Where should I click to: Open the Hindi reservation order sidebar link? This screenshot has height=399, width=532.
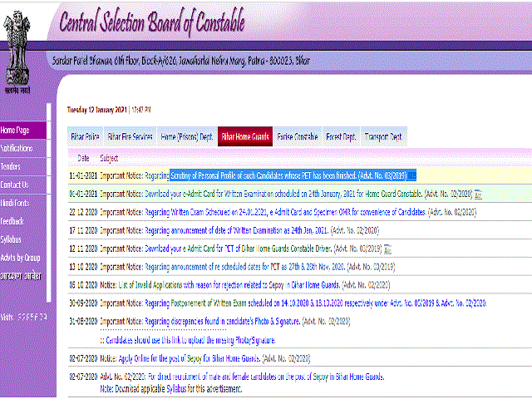21,276
